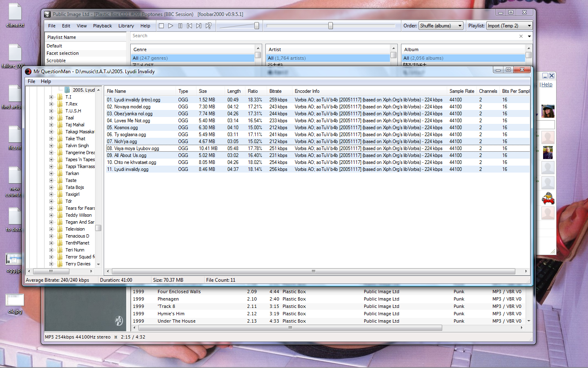Open fitz.txt desktop file icon
This screenshot has width=588, height=368.
coord(15,138)
